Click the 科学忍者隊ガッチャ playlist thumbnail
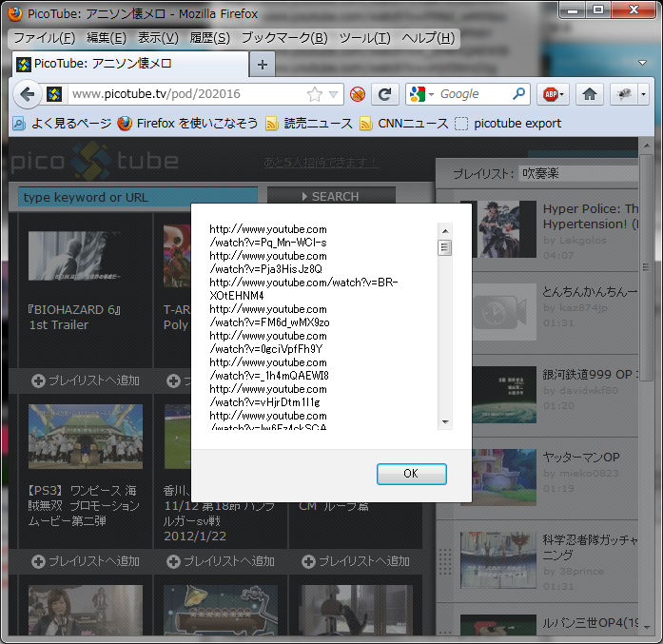 click(x=498, y=560)
